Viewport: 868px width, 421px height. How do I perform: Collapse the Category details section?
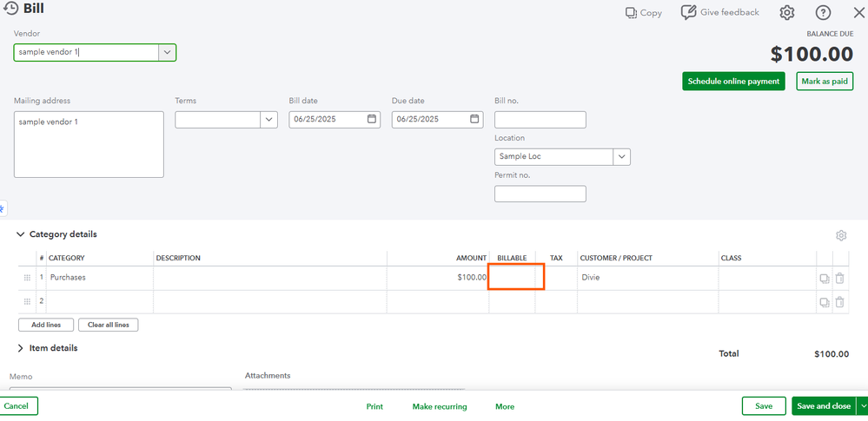(21, 234)
